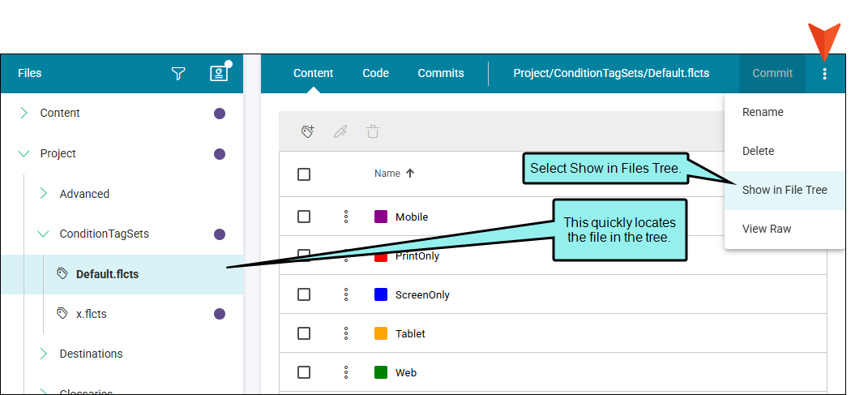868x395 pixels.
Task: Click the orange Tablet color swatch
Action: pos(381,333)
